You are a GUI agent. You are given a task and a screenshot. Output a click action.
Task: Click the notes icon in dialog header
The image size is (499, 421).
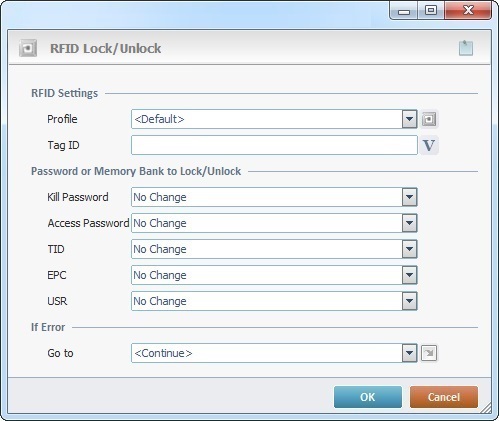click(466, 48)
